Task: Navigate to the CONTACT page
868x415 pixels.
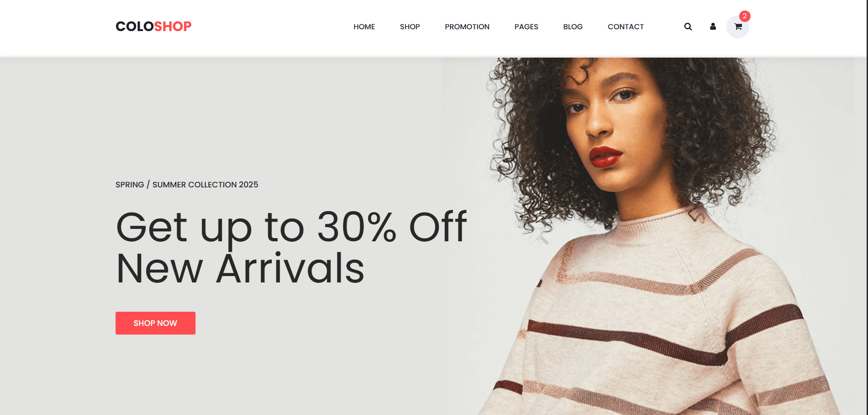Action: click(x=625, y=27)
